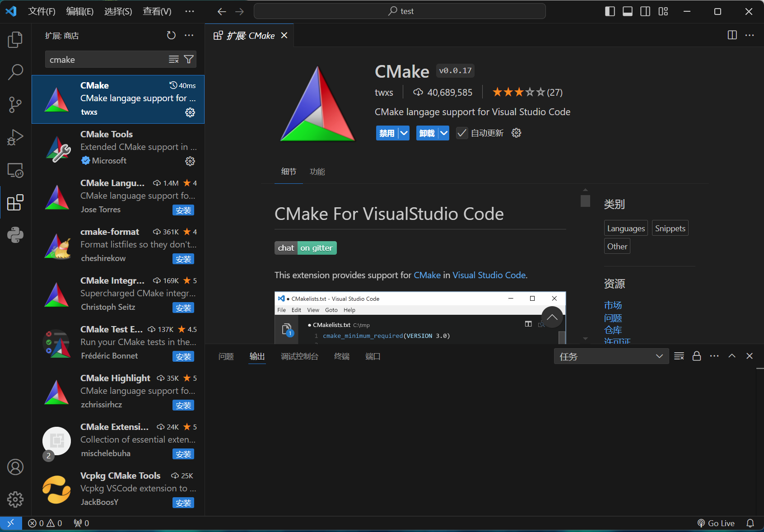Open the Visual Studio Code link
The image size is (764, 532).
coord(489,275)
